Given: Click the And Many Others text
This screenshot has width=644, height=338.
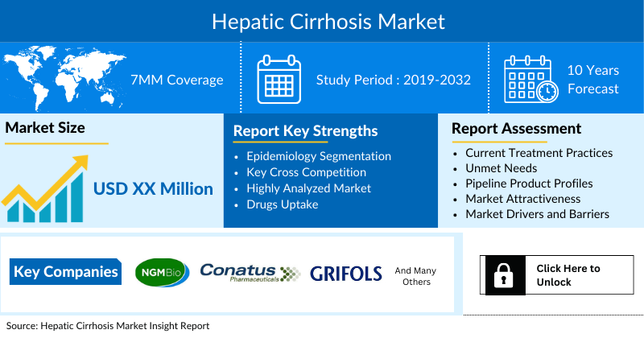Looking at the screenshot, I should click(x=415, y=276).
